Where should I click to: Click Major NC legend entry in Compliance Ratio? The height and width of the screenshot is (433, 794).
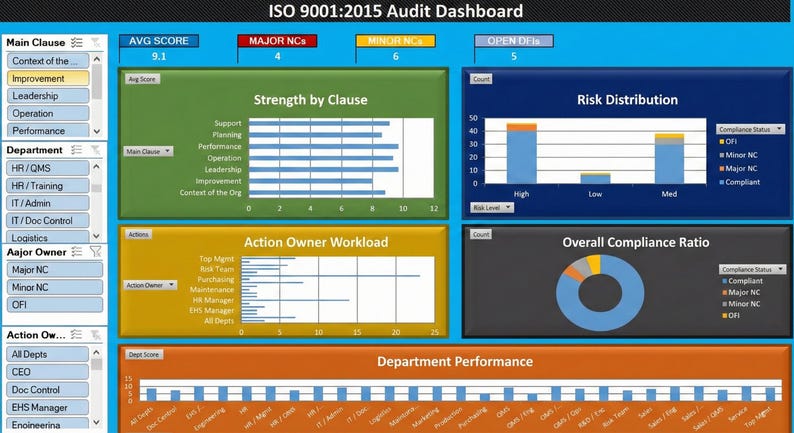[x=741, y=292]
